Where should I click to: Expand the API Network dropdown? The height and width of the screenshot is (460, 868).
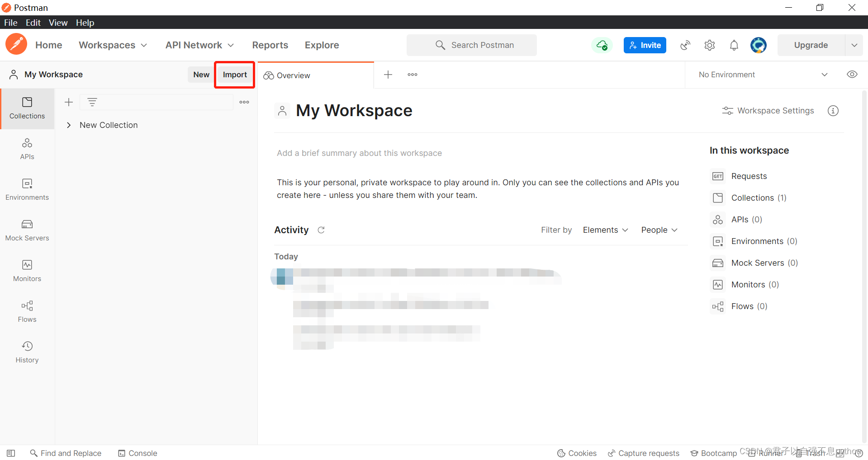[200, 45]
